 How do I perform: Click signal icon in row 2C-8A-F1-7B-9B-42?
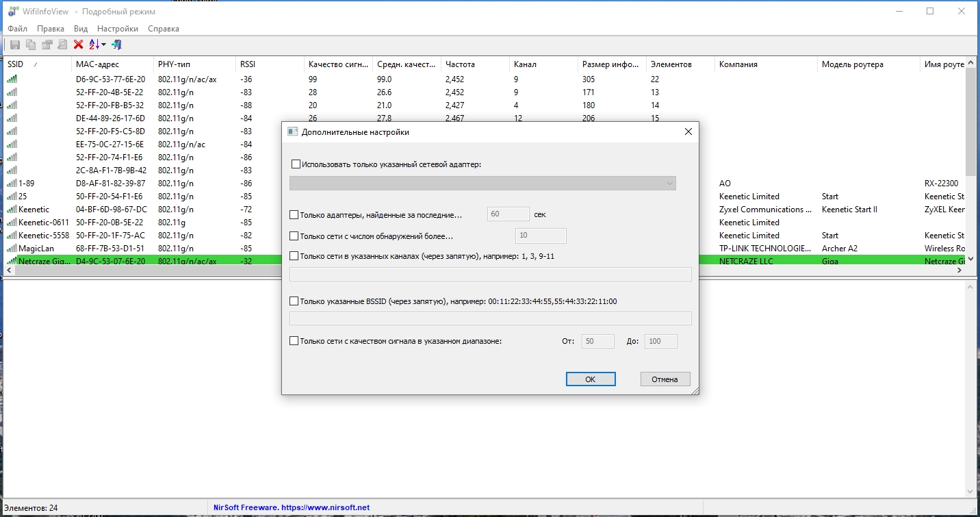click(12, 171)
